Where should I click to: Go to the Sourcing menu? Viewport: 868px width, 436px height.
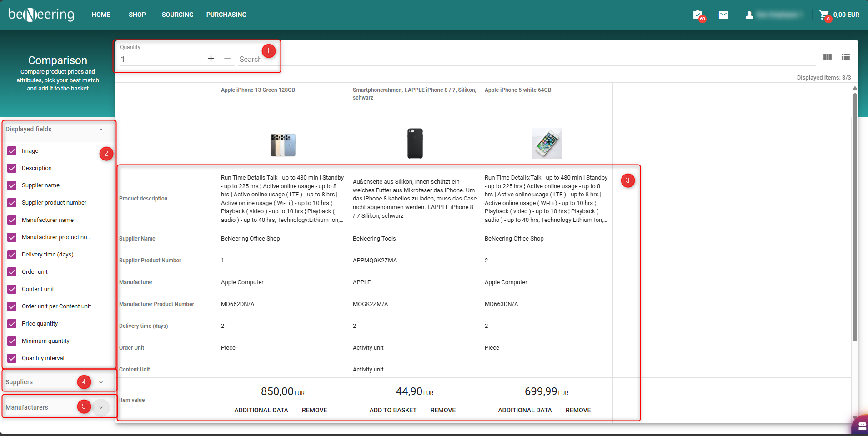point(177,15)
